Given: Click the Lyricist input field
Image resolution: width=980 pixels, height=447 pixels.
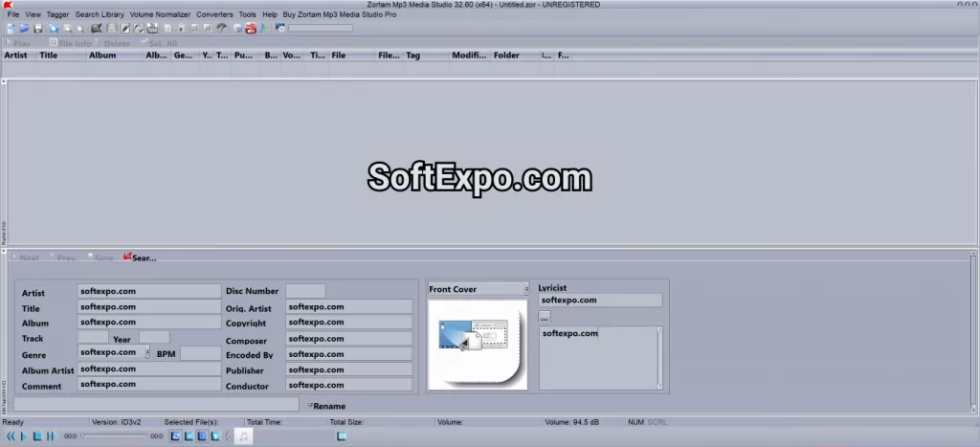Looking at the screenshot, I should point(600,301).
